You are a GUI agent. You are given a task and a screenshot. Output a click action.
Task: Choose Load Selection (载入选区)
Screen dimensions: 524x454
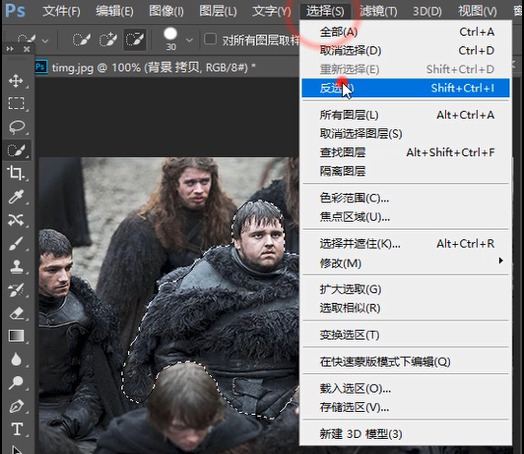tap(406, 388)
